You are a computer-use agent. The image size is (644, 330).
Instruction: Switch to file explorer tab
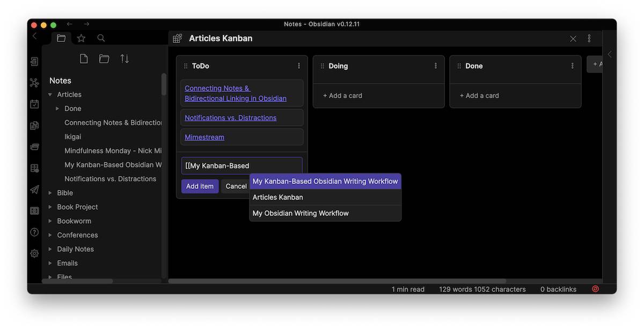[61, 38]
